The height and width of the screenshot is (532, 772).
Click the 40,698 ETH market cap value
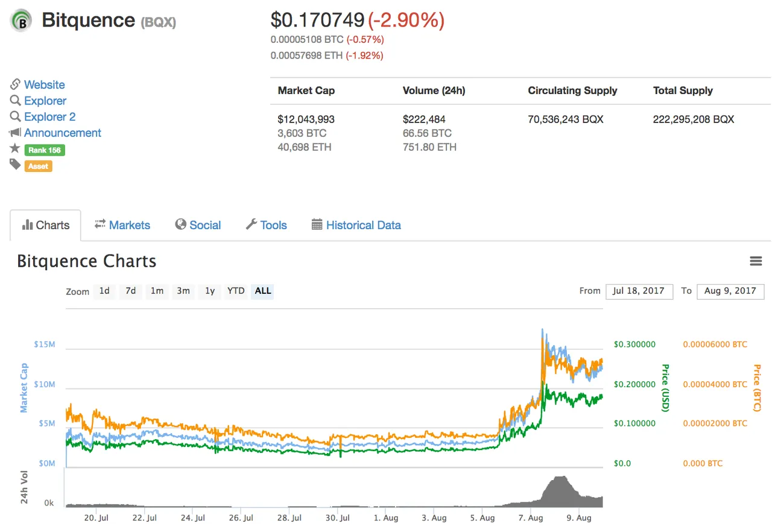coord(305,147)
